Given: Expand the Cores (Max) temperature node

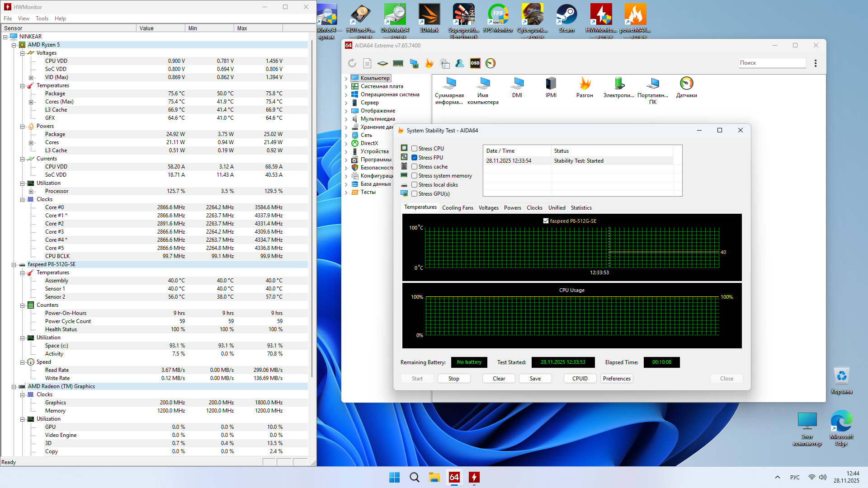Looking at the screenshot, I should point(31,102).
